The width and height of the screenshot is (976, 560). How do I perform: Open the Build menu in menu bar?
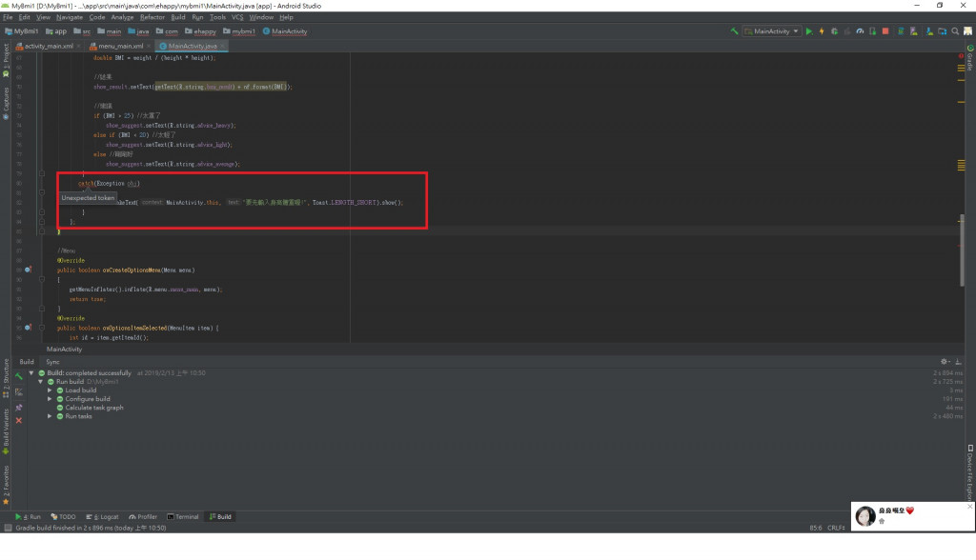point(178,17)
